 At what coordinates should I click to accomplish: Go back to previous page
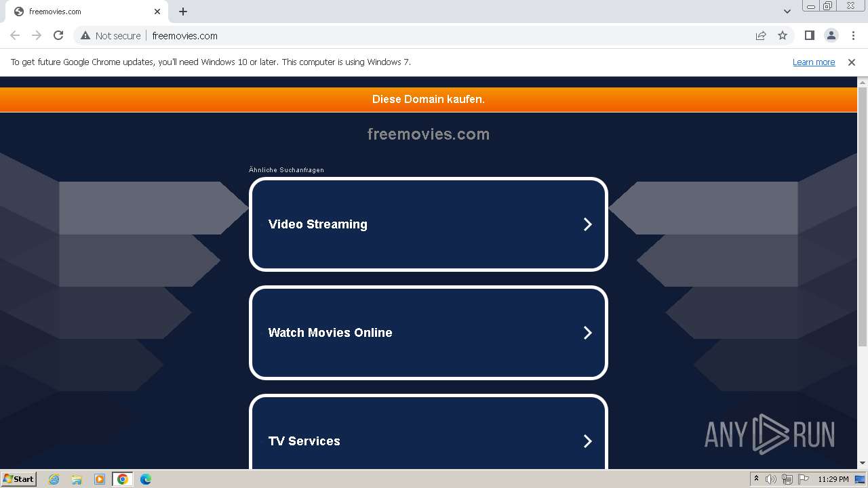(x=15, y=35)
